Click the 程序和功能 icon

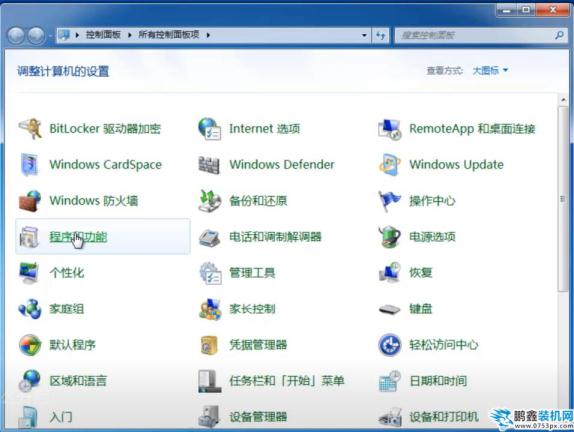tap(29, 237)
